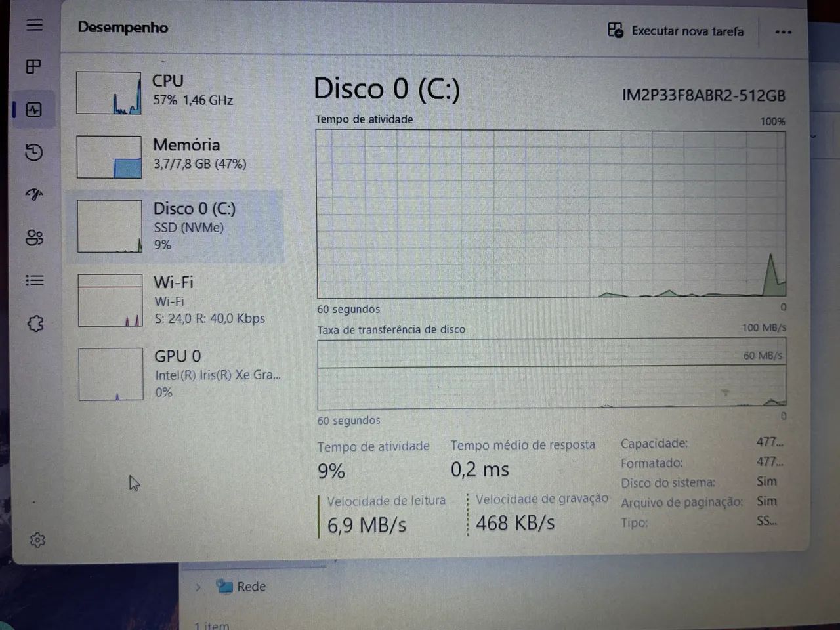Click the Memória mini graph thumbnail

pyautogui.click(x=109, y=157)
